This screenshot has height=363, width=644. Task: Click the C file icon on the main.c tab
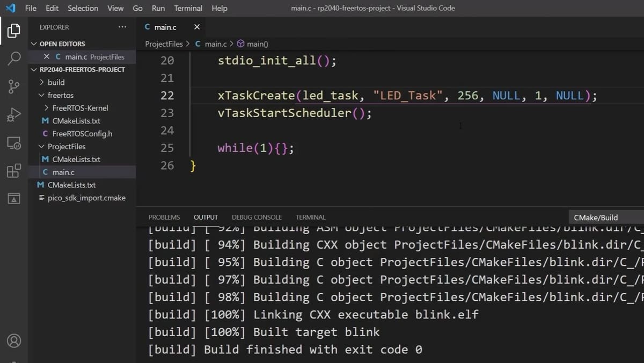148,27
